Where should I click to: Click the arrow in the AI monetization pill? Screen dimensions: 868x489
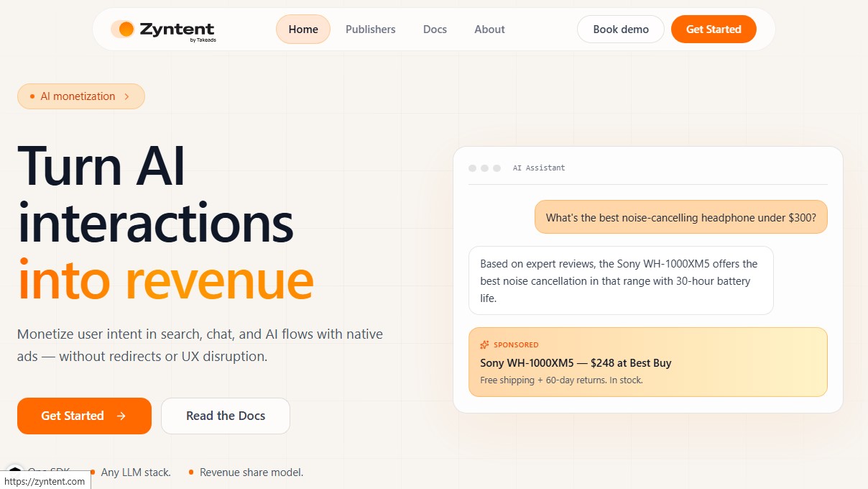(x=126, y=96)
